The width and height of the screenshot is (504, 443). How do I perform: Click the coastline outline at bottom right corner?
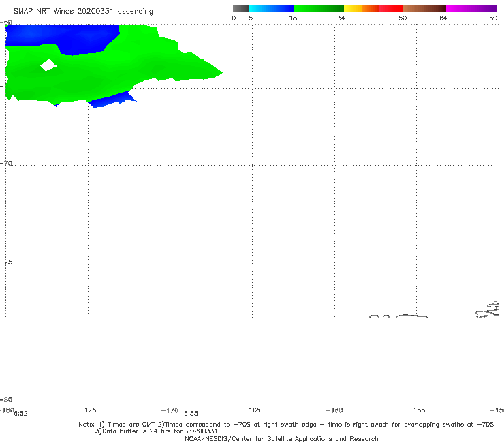pos(488,309)
